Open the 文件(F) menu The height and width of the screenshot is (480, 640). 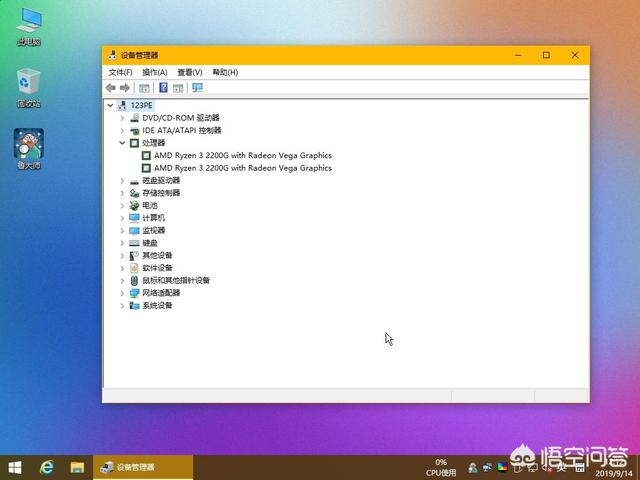[x=120, y=72]
